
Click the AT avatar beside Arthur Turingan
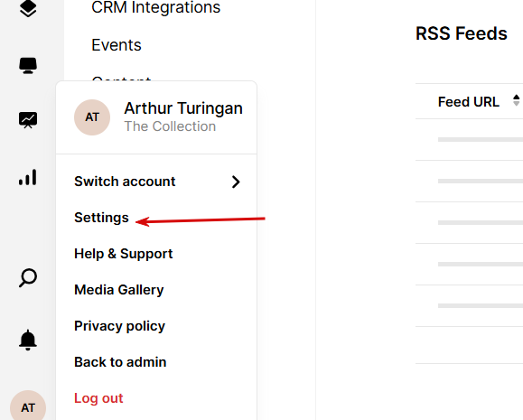point(92,117)
